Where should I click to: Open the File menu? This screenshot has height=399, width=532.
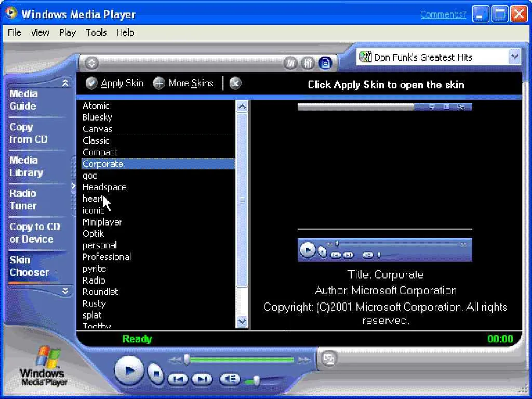(x=14, y=33)
